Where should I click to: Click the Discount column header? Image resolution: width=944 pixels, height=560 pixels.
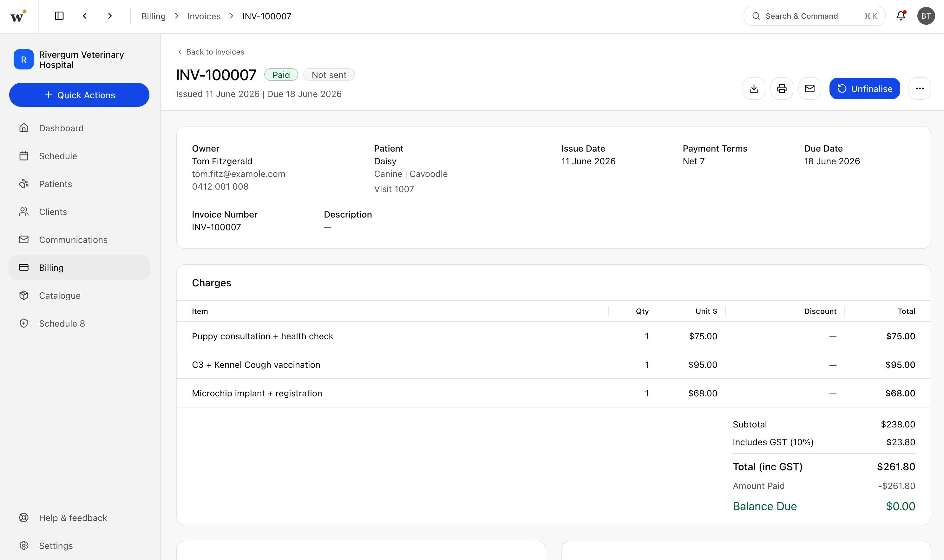[x=820, y=311]
